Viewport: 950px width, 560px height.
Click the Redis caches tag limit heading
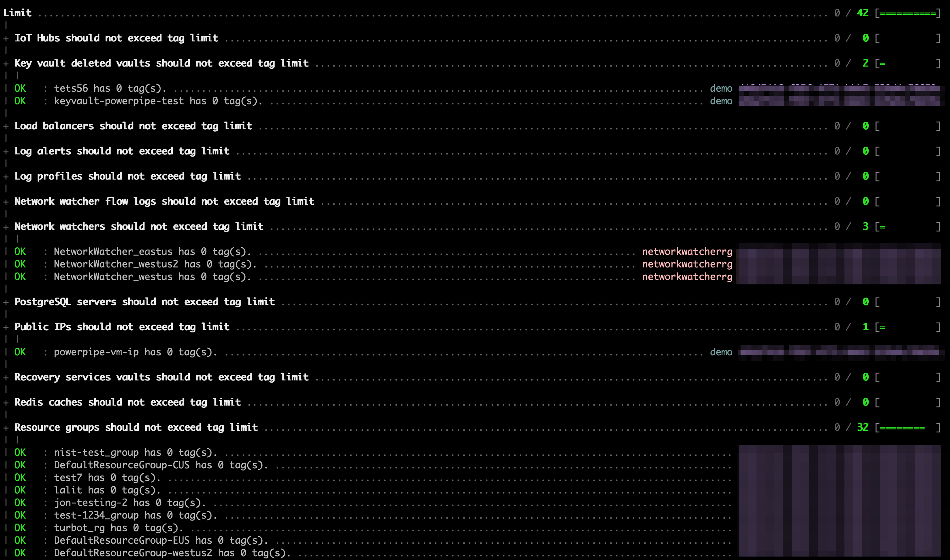point(127,402)
